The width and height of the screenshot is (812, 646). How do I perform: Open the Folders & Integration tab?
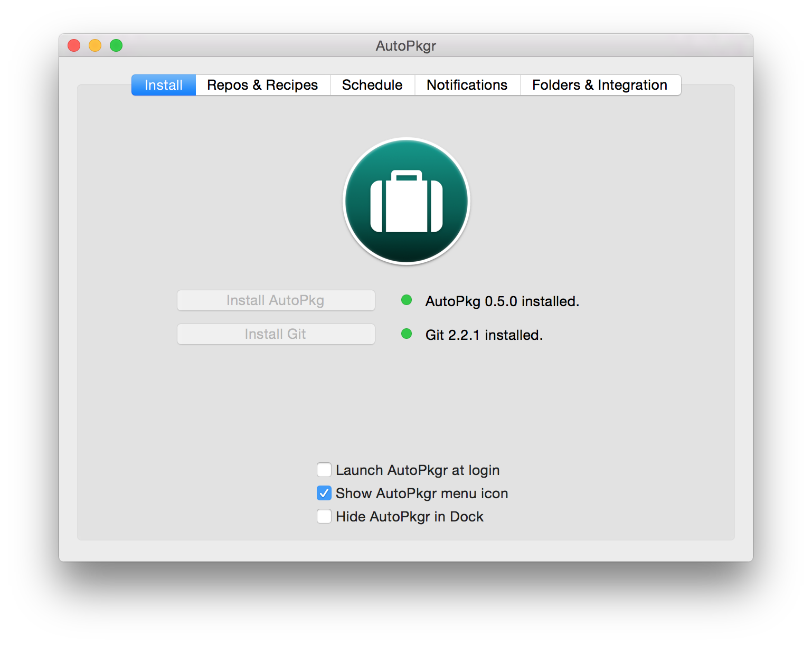point(600,85)
